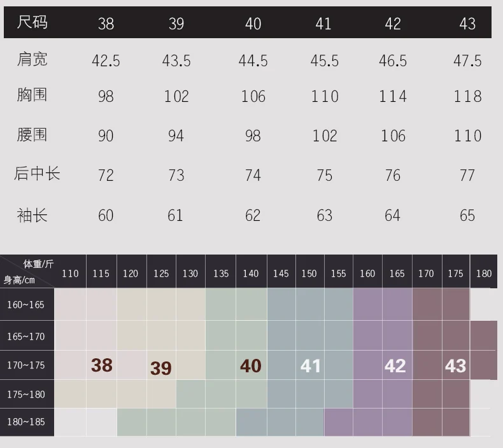The image size is (503, 448).
Task: Click the white 42 purple zone marker
Action: (x=395, y=366)
